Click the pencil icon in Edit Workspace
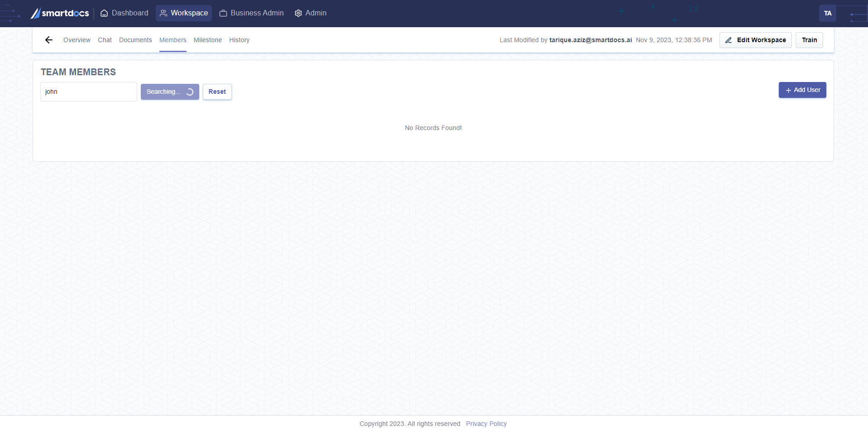This screenshot has width=868, height=430. click(x=729, y=40)
